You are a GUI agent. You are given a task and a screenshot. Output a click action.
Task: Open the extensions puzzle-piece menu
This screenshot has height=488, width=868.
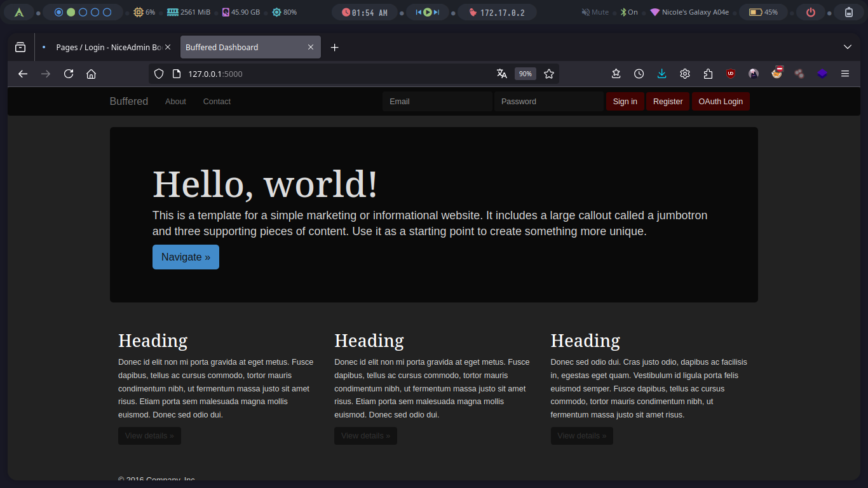tap(708, 74)
